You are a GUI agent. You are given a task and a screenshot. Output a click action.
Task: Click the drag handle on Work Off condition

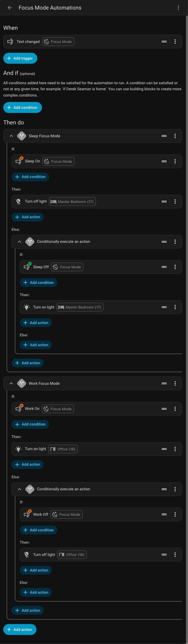[164, 514]
